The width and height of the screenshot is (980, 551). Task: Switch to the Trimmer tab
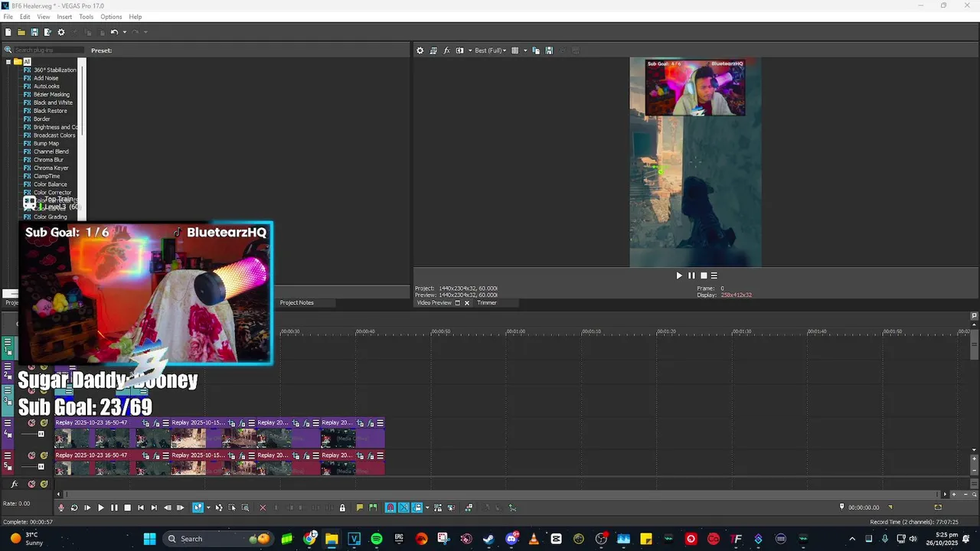[487, 303]
